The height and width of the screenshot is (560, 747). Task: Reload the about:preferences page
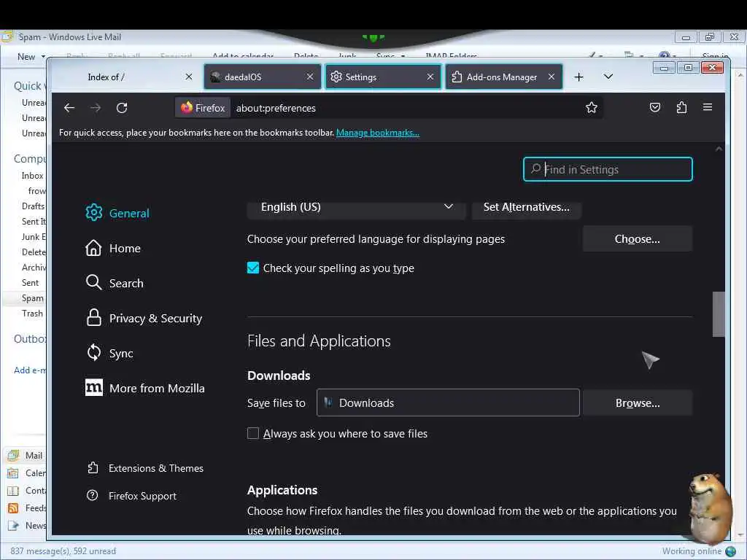coord(122,108)
